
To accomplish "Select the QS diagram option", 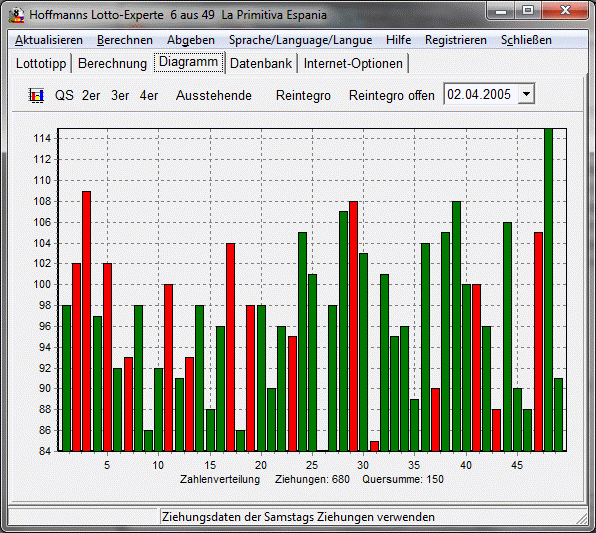I will [x=64, y=95].
